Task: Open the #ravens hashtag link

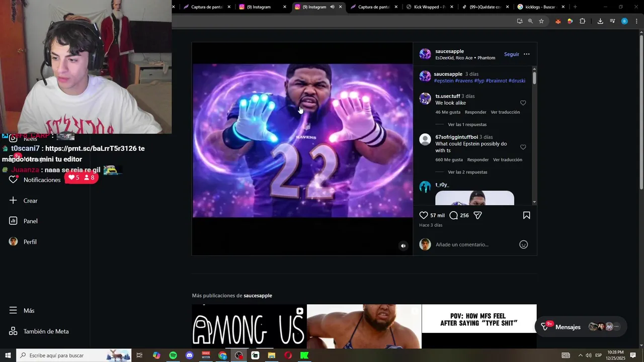Action: [x=464, y=81]
